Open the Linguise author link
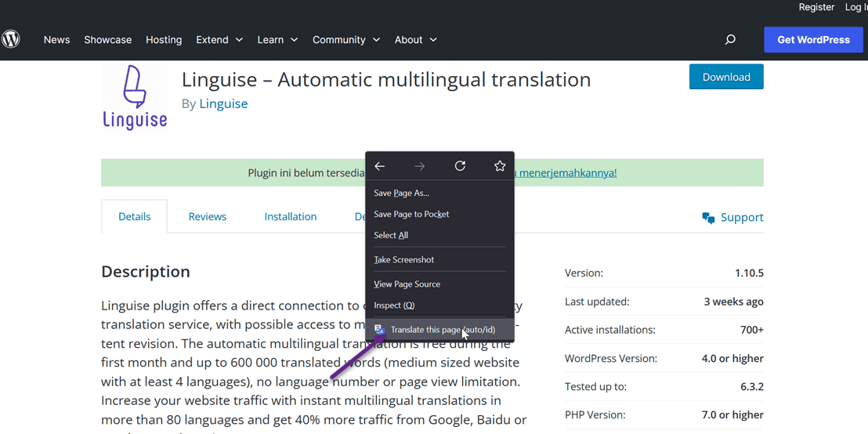The width and height of the screenshot is (868, 434). pos(223,103)
